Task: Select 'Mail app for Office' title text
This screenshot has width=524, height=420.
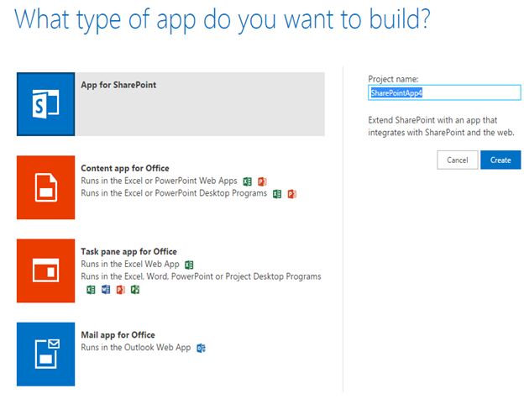Action: [118, 334]
